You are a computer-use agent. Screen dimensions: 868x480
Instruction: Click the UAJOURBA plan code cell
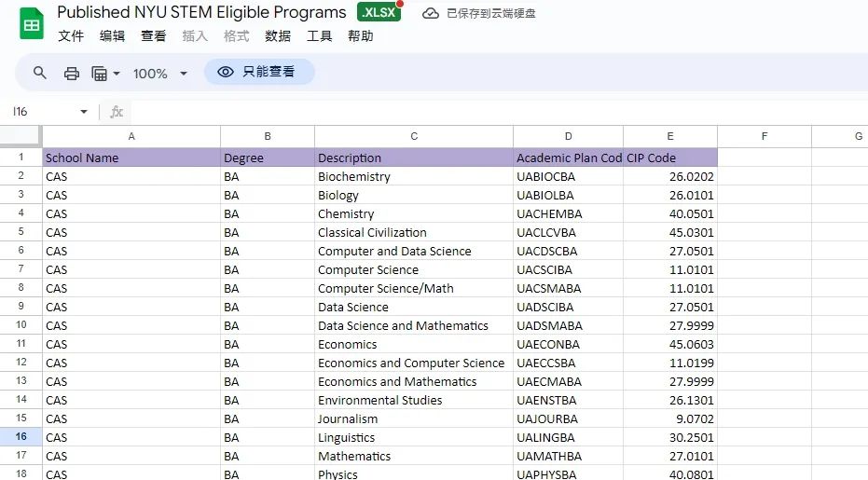pos(568,419)
